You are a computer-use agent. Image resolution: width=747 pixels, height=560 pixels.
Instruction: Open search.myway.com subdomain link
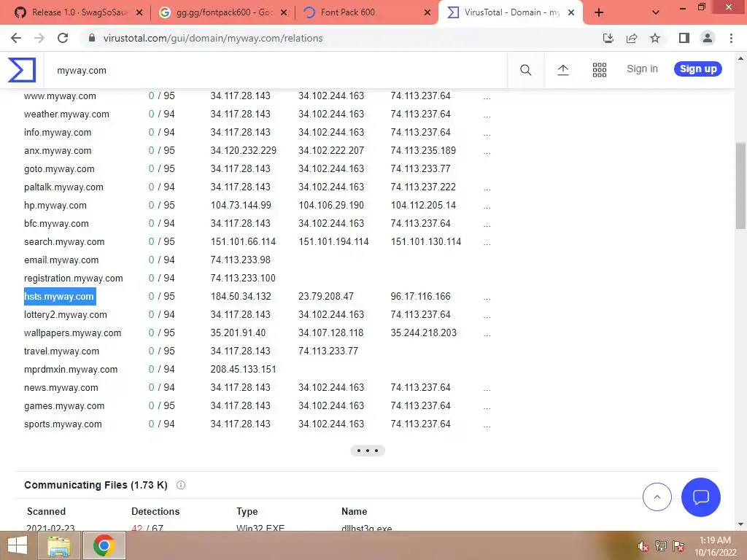coord(64,241)
